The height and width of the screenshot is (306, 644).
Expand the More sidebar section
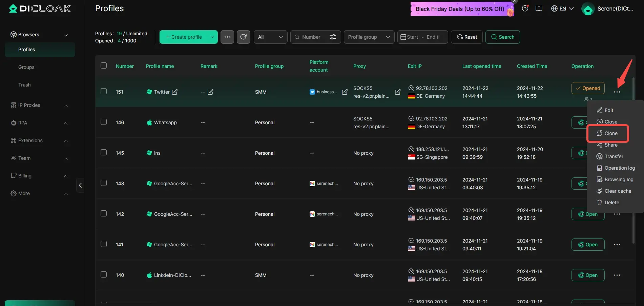66,194
